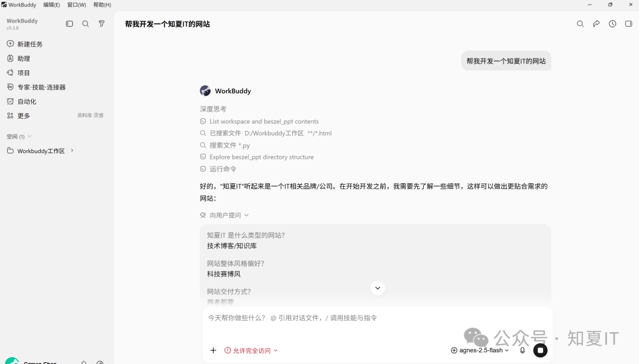Click the WorkBuddy avatar icon
The height and width of the screenshot is (364, 639).
[x=205, y=91]
